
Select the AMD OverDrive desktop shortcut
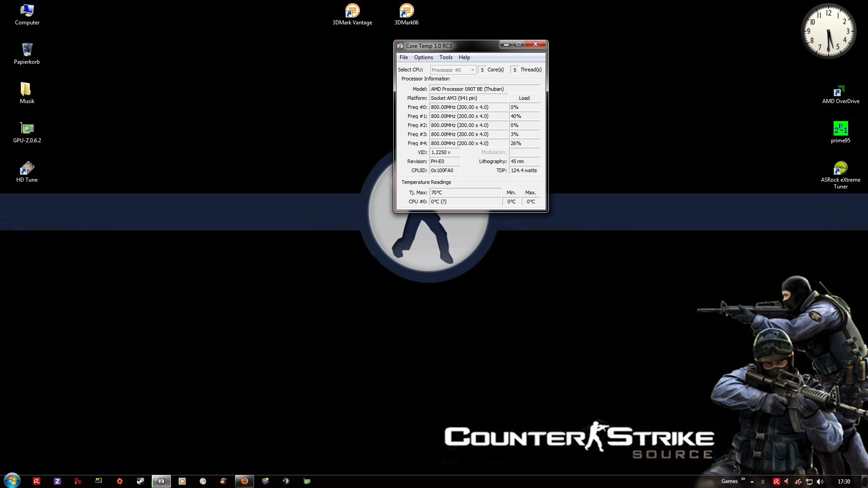click(x=840, y=94)
